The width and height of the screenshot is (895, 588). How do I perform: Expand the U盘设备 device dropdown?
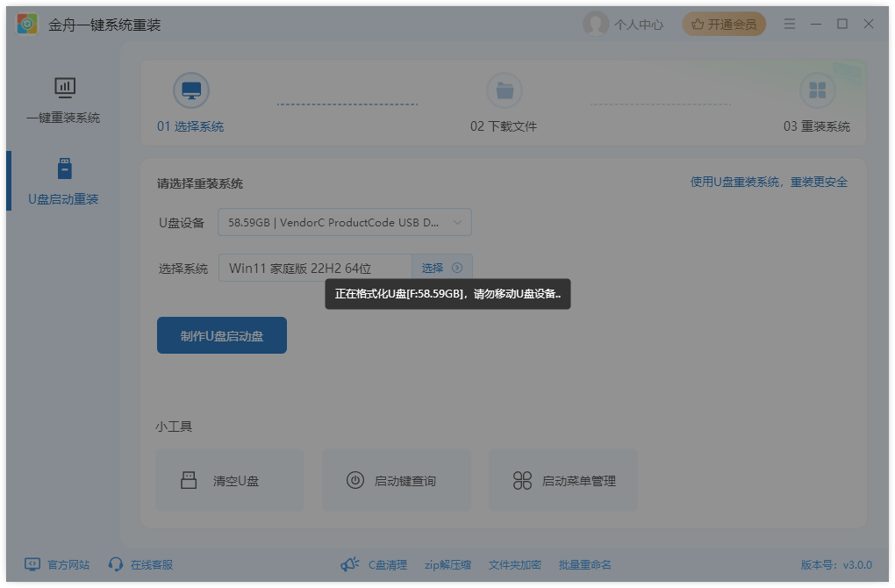345,222
